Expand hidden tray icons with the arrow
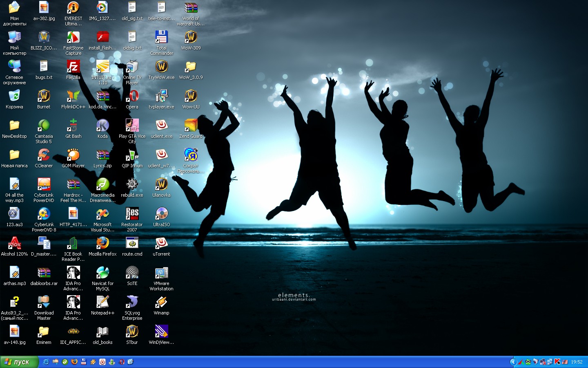This screenshot has width=588, height=368. click(513, 362)
